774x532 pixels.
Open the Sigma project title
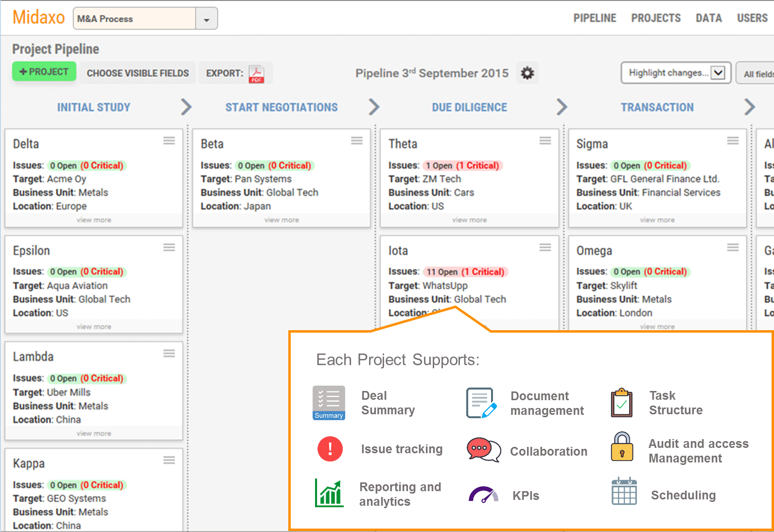592,144
